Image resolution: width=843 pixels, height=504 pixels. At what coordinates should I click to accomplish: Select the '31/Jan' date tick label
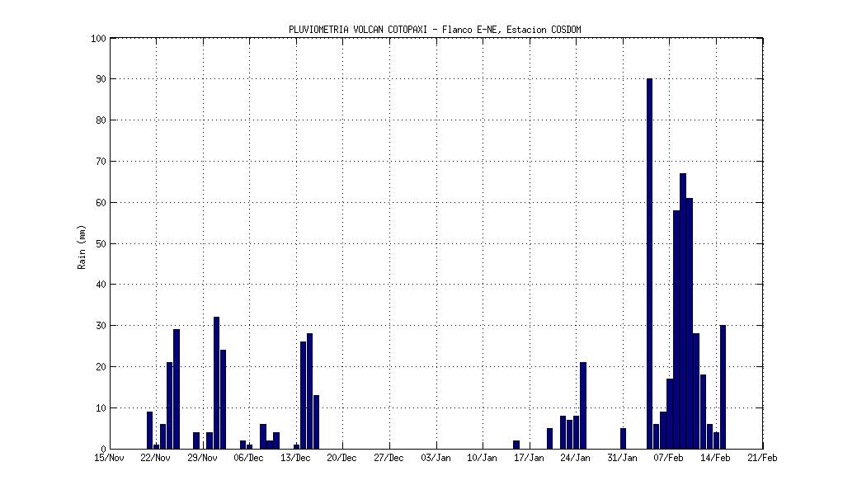point(623,458)
